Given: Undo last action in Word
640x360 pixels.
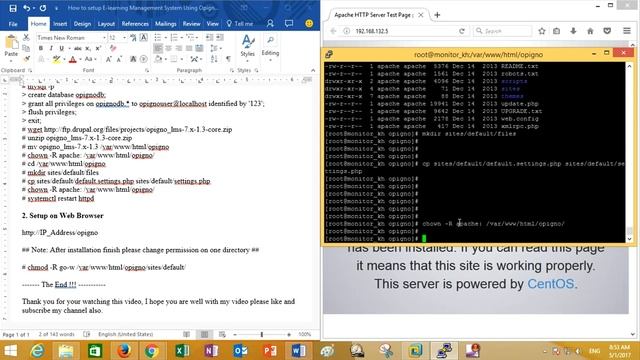Looking at the screenshot, I should pos(26,8).
